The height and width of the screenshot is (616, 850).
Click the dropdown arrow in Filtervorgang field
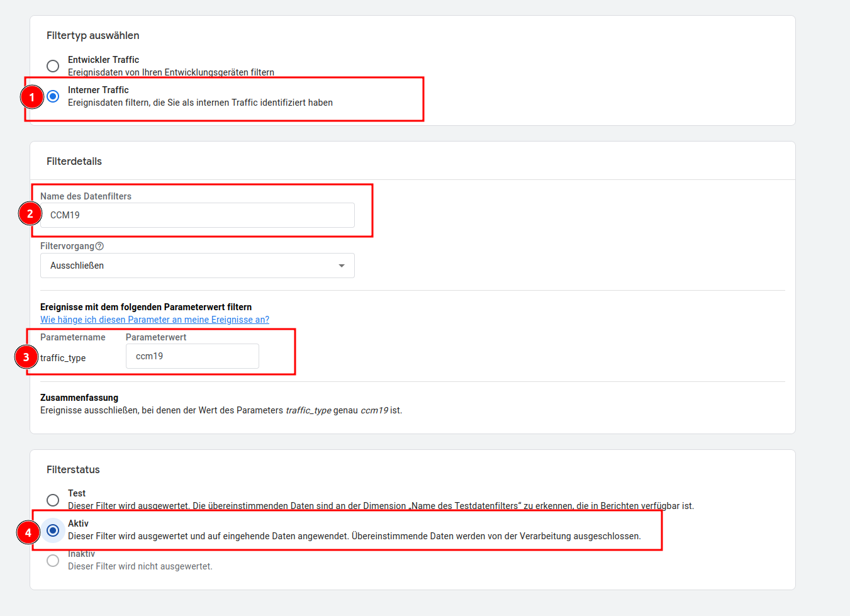[342, 266]
